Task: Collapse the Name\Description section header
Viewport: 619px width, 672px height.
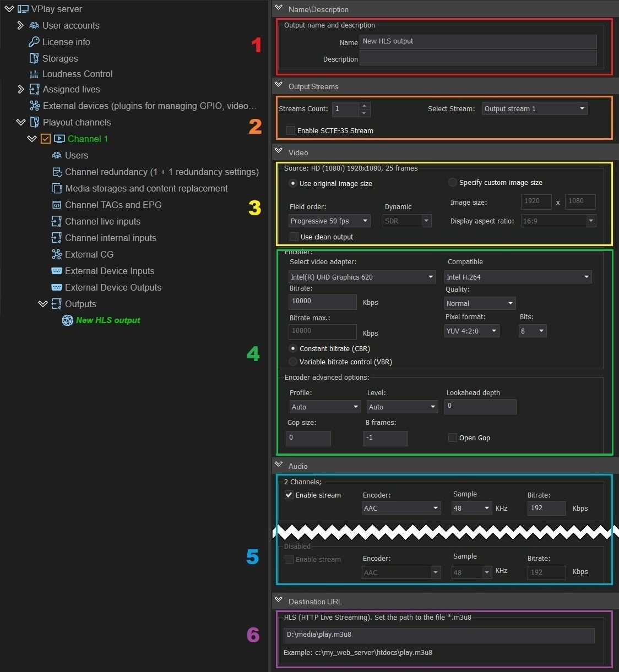Action: point(279,8)
